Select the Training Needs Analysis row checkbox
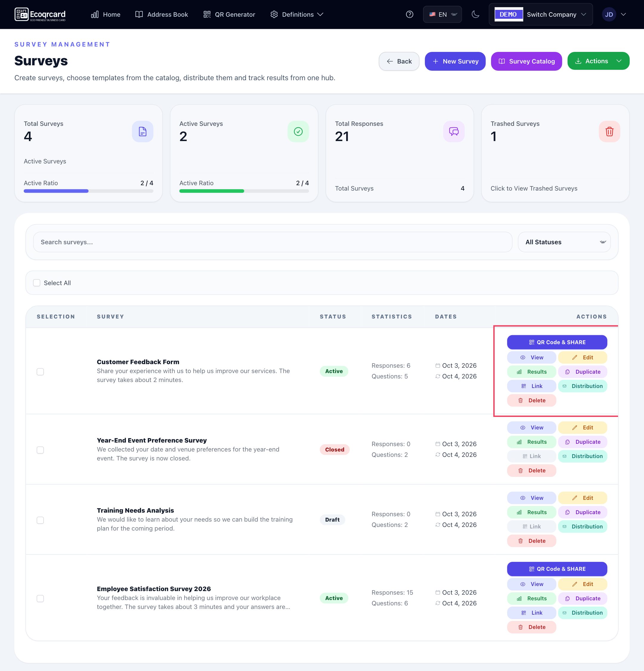 tap(40, 520)
